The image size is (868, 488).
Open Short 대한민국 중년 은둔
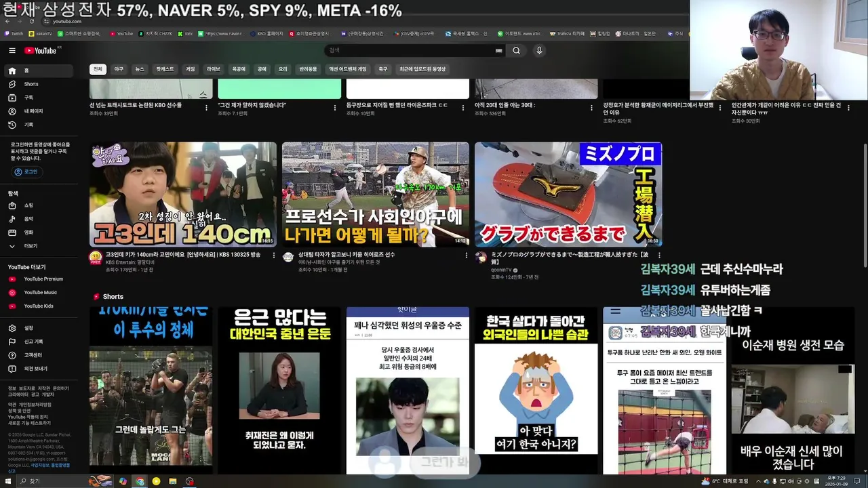pos(279,390)
